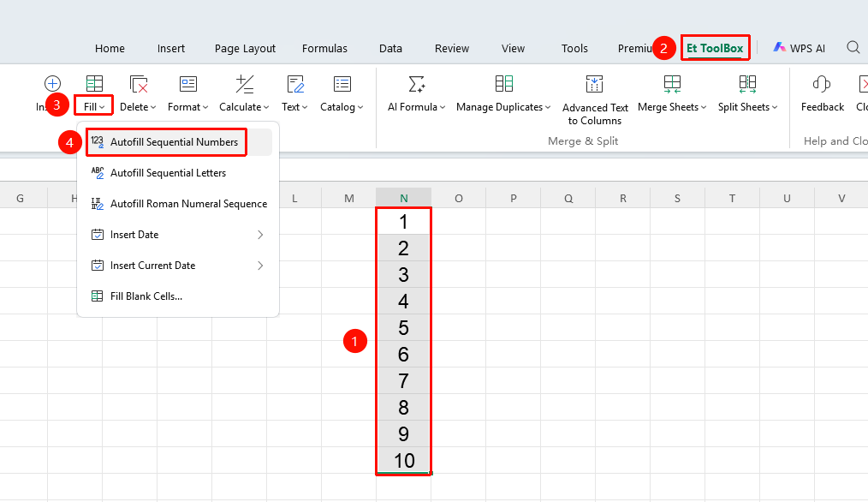Click cell containing 5 in column N
Image resolution: width=868 pixels, height=502 pixels.
(403, 327)
